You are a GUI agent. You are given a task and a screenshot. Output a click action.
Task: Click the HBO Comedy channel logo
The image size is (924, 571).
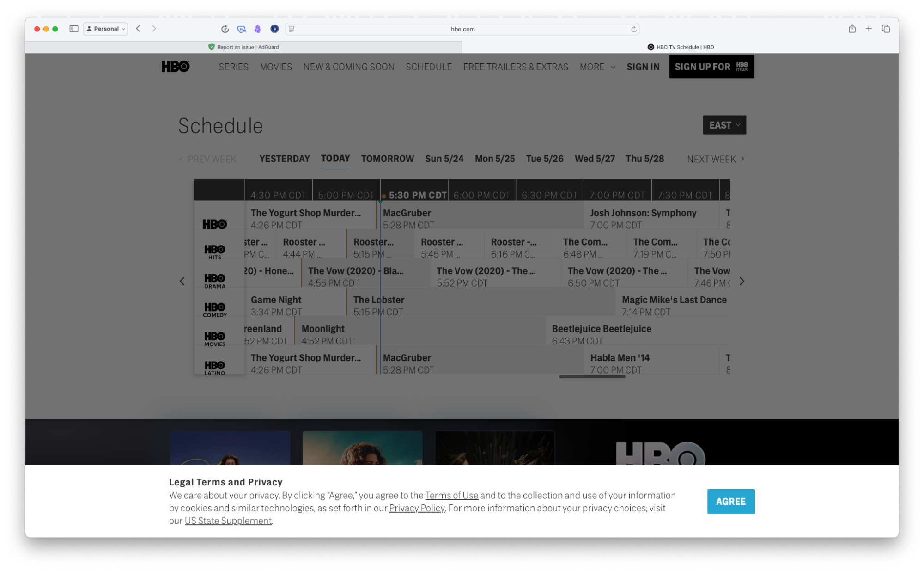(215, 310)
